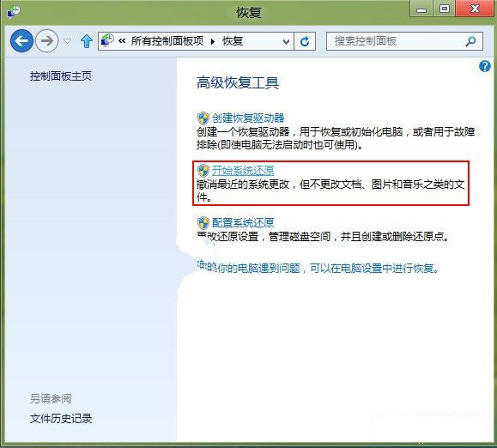Refresh the page with the refresh icon

(305, 41)
